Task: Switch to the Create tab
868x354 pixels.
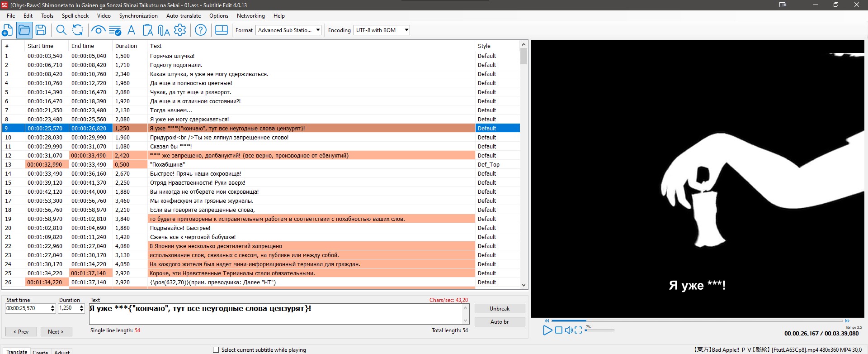Action: [40, 352]
